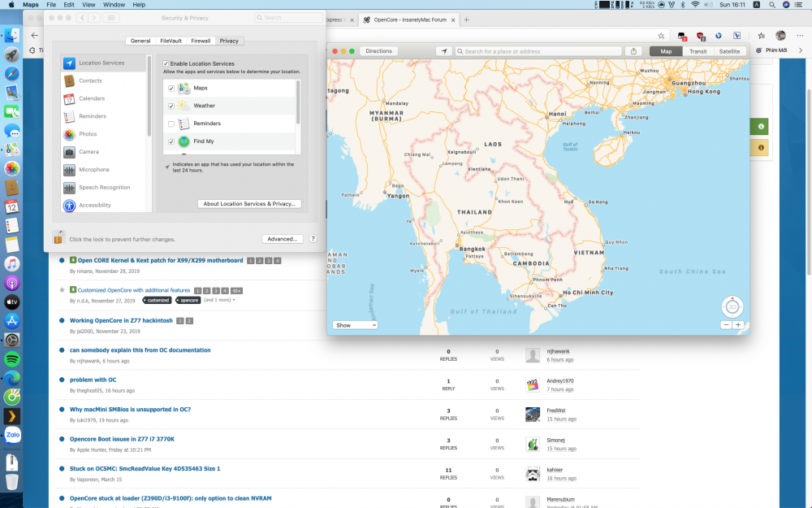Zoom in the map with plus button
Image resolution: width=812 pixels, height=508 pixels.
tap(738, 325)
